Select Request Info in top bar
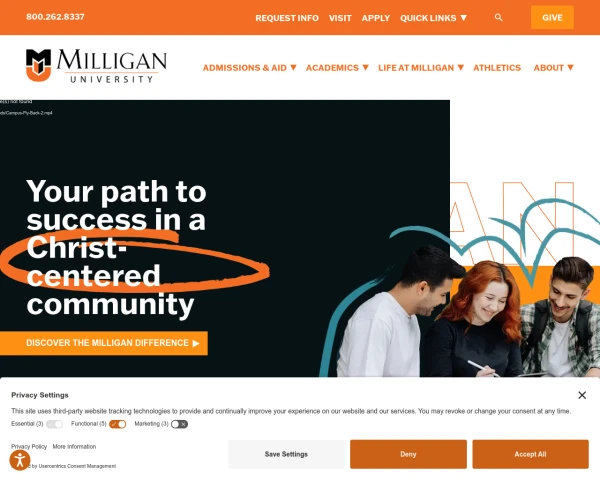Viewport: 600px width, 480px height. pyautogui.click(x=287, y=18)
